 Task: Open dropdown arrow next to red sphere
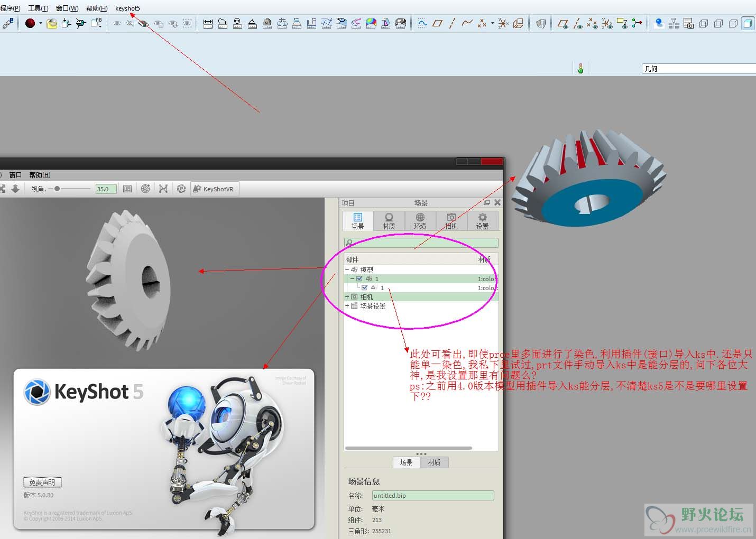point(41,23)
